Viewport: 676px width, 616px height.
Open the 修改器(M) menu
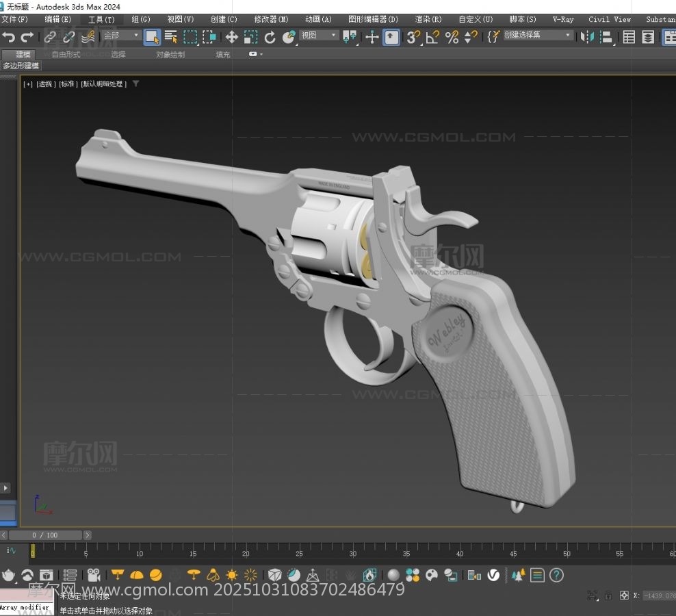click(x=271, y=19)
